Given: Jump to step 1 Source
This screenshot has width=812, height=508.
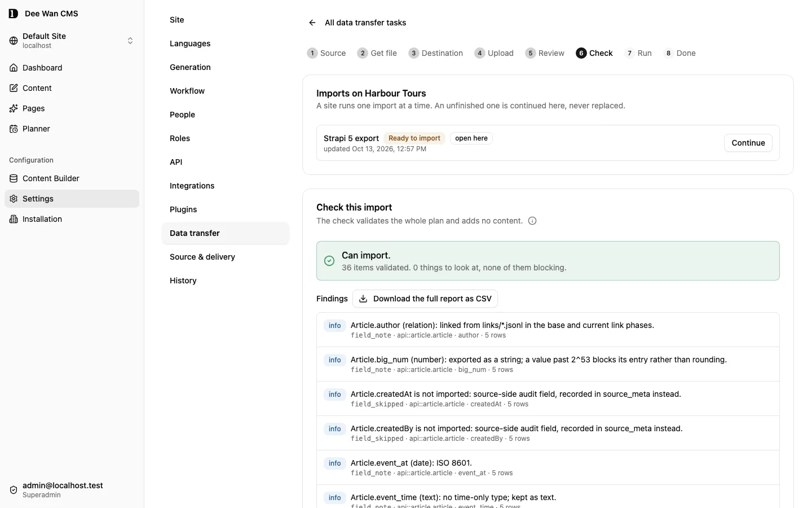Looking at the screenshot, I should pyautogui.click(x=326, y=53).
